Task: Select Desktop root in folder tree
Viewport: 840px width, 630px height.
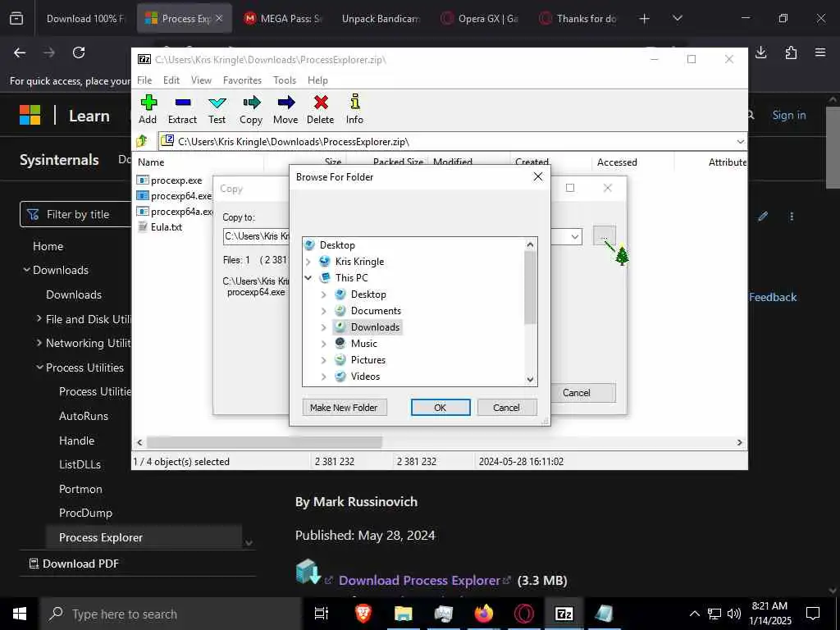Action: pos(337,245)
